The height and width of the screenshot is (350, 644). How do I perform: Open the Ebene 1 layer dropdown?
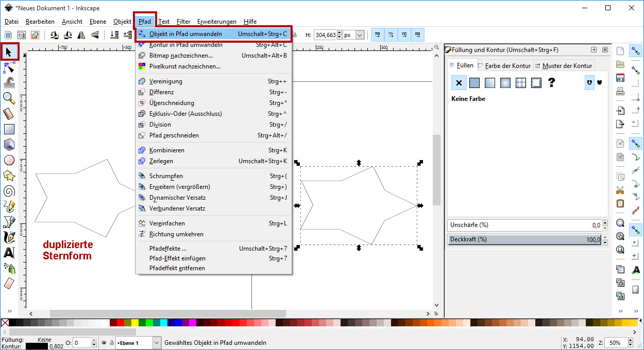157,343
